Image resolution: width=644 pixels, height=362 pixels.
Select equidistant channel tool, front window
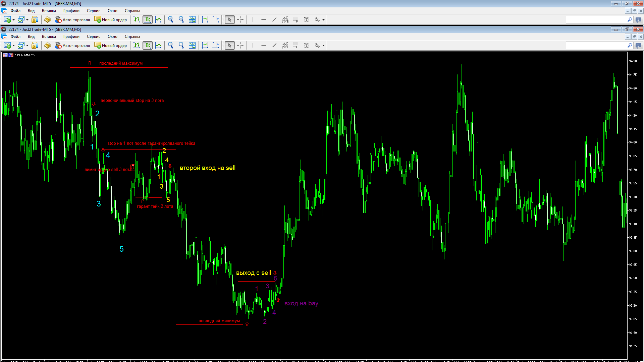[x=285, y=46]
